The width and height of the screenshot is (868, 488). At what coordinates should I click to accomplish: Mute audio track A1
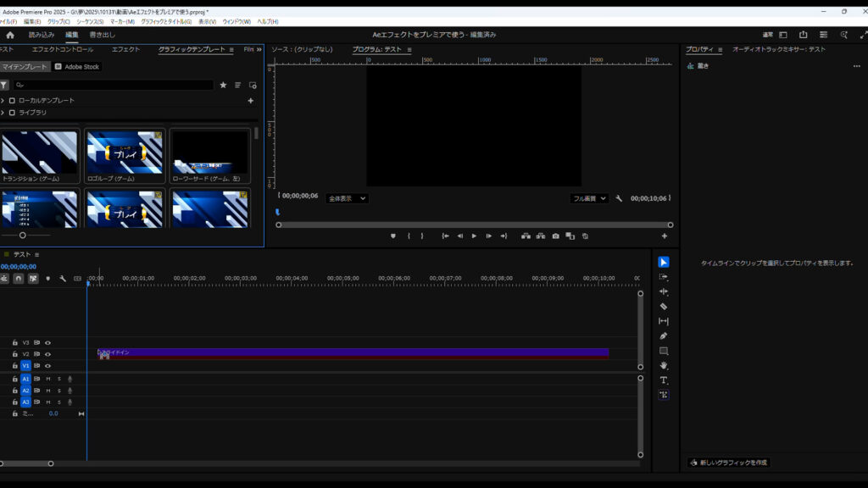pos(48,379)
